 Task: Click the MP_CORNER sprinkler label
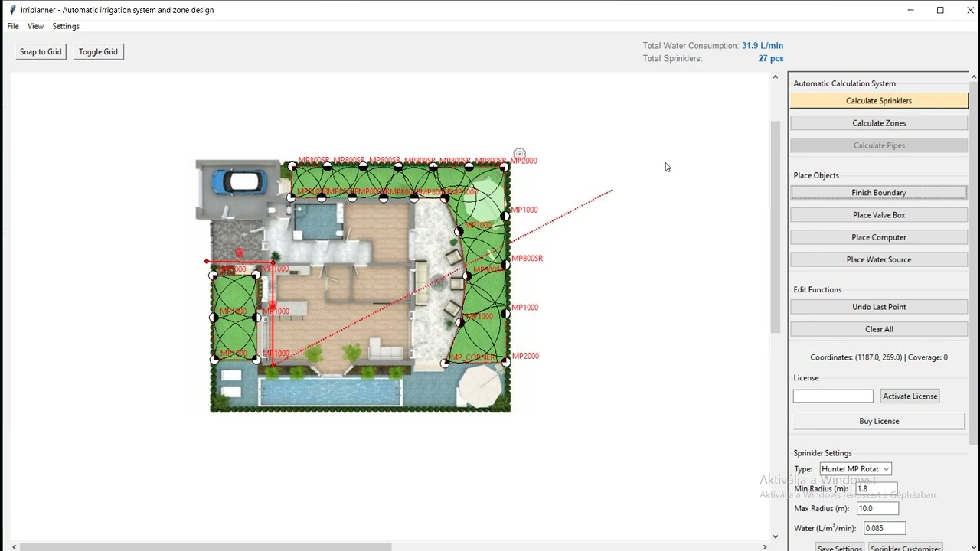click(x=472, y=357)
